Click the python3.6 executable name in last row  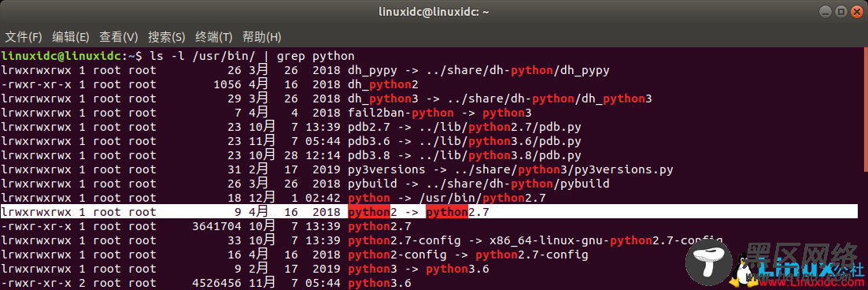[x=380, y=283]
